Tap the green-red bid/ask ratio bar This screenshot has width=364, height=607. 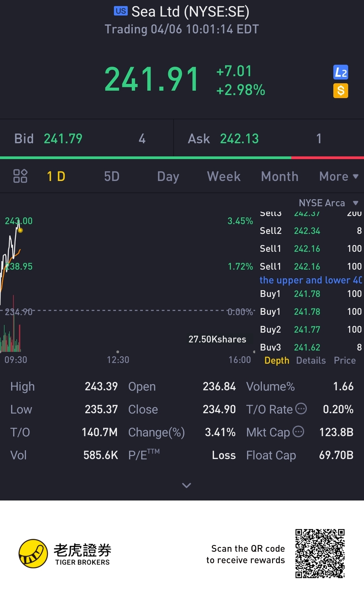click(x=182, y=158)
